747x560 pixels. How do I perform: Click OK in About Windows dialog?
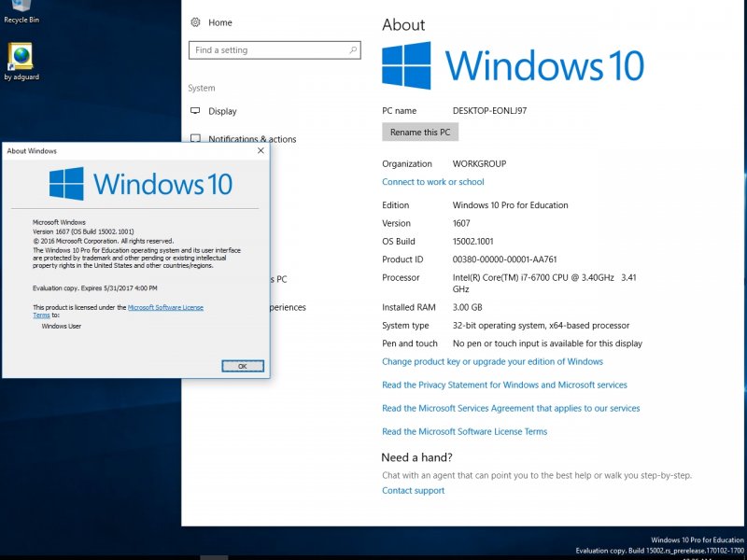[x=243, y=366]
